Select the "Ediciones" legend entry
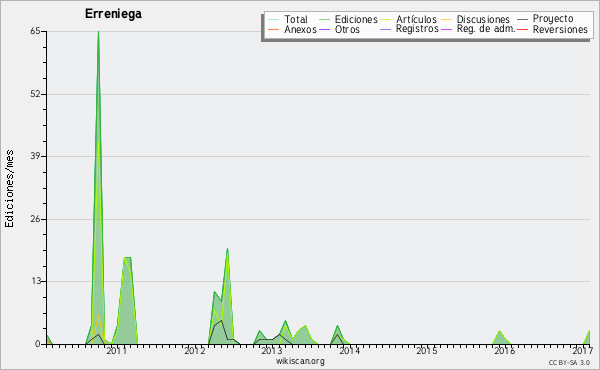600x370 pixels. coord(356,19)
